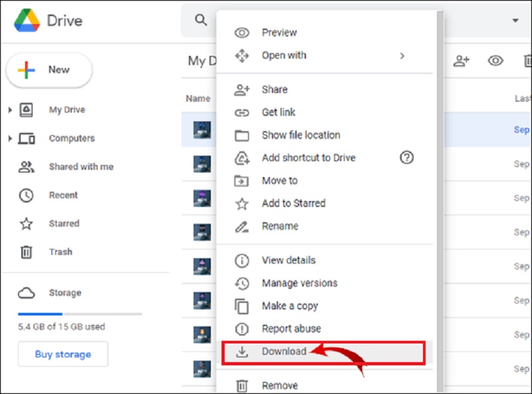The image size is (532, 394).
Task: Choose Make a copy menu entry
Action: [289, 306]
